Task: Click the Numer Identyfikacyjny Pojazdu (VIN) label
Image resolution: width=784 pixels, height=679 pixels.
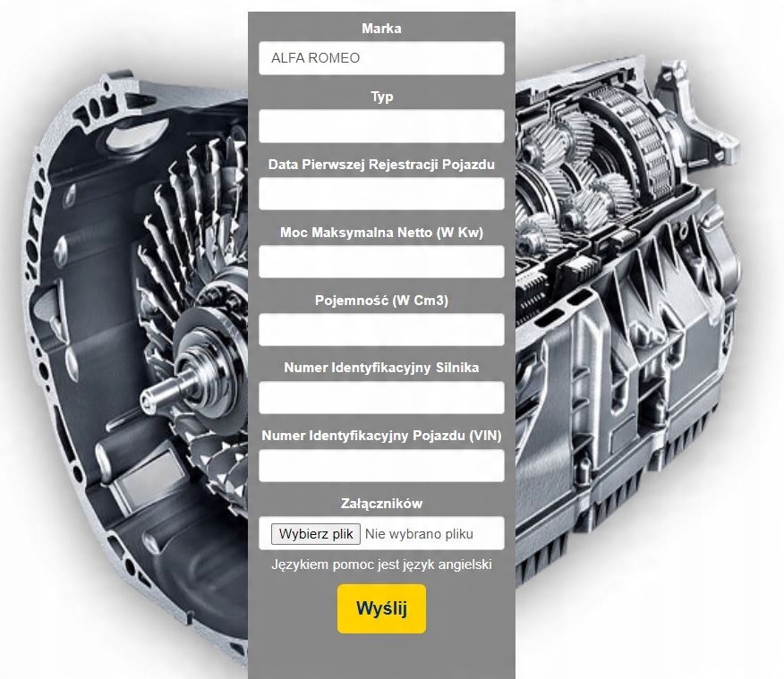Action: point(381,436)
